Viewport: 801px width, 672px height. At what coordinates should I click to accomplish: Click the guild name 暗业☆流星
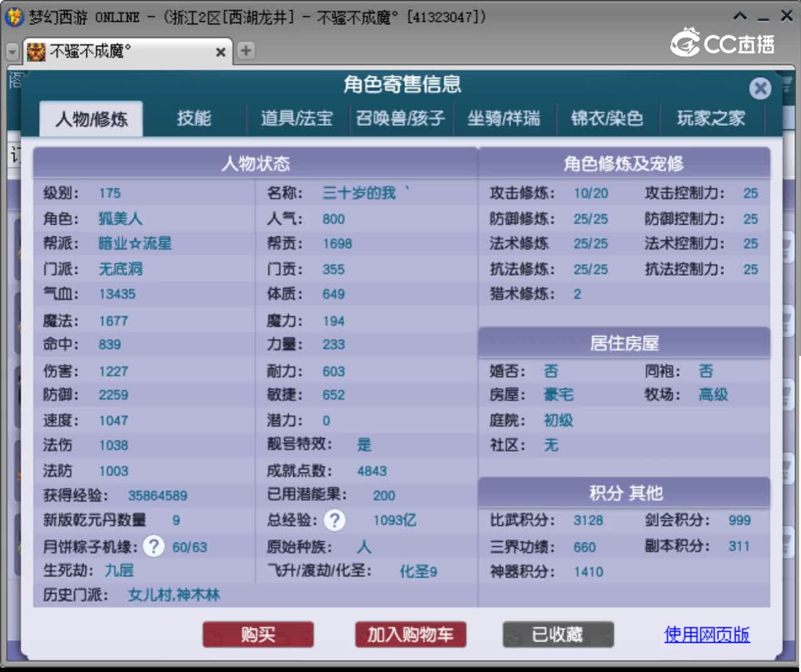pos(135,243)
